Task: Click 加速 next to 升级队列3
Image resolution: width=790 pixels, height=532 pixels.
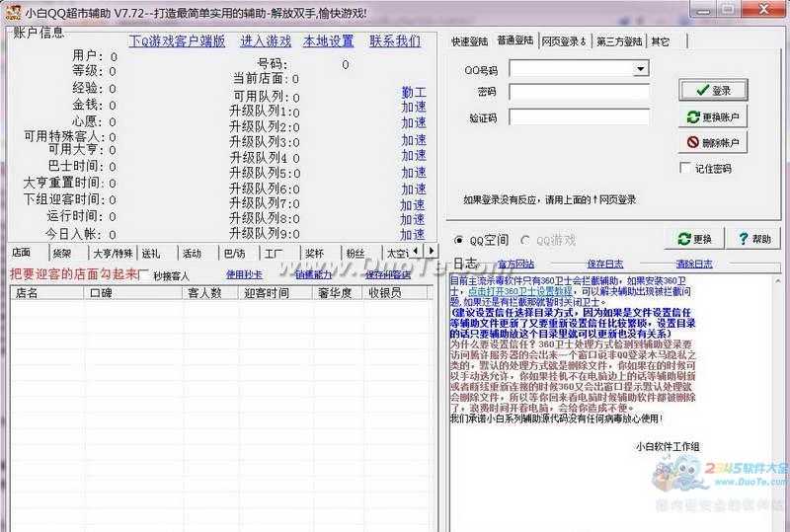Action: [414, 140]
